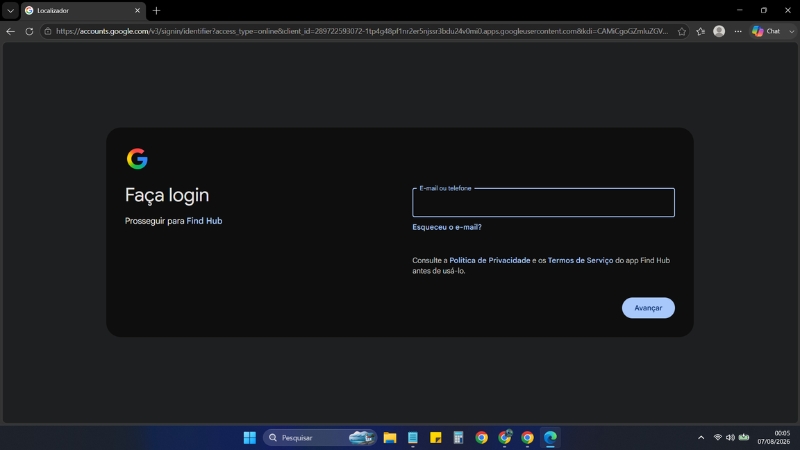Click the address bar URL
The height and width of the screenshot is (450, 800).
coord(361,31)
